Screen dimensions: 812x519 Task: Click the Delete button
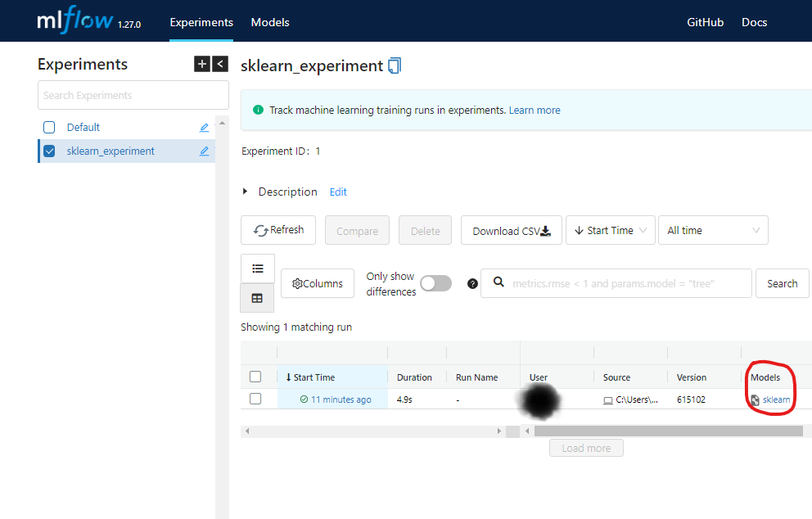pyautogui.click(x=425, y=230)
